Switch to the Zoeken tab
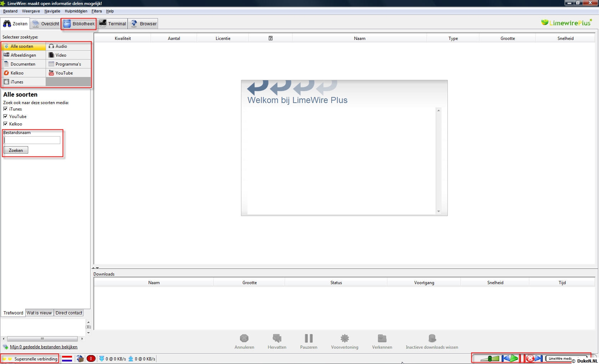The image size is (599, 364). click(15, 24)
